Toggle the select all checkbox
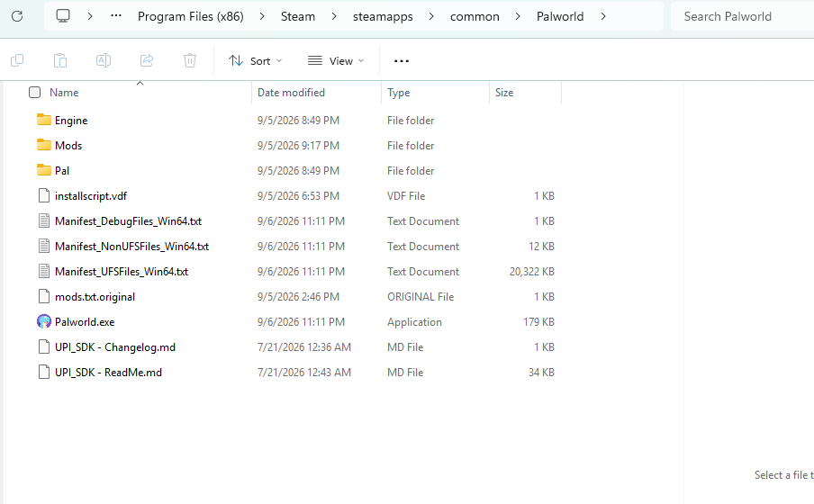The height and width of the screenshot is (504, 814). 35,93
